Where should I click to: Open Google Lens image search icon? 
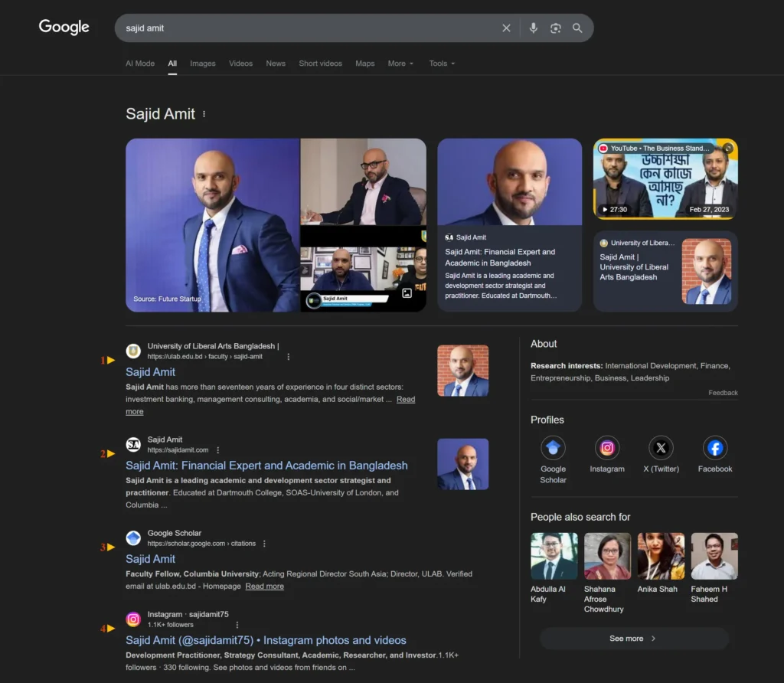[x=556, y=28]
